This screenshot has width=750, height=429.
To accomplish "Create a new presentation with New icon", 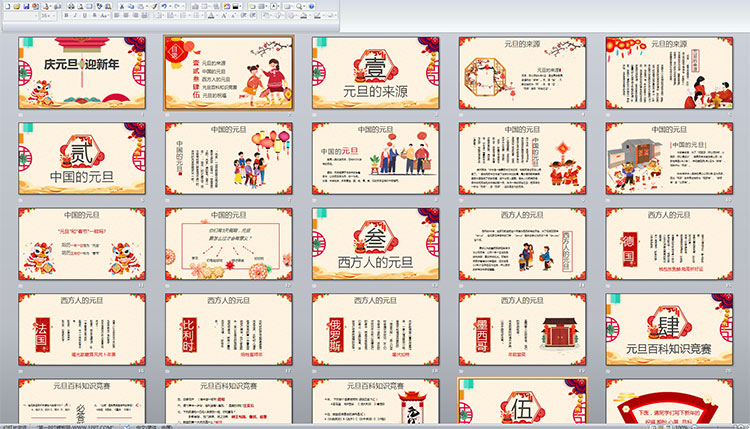I will [x=8, y=7].
